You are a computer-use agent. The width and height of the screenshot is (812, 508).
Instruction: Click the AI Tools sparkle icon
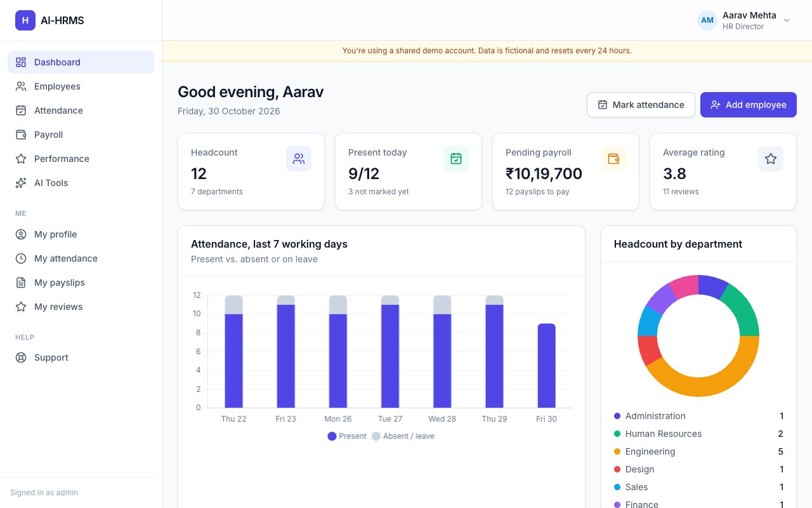point(21,183)
